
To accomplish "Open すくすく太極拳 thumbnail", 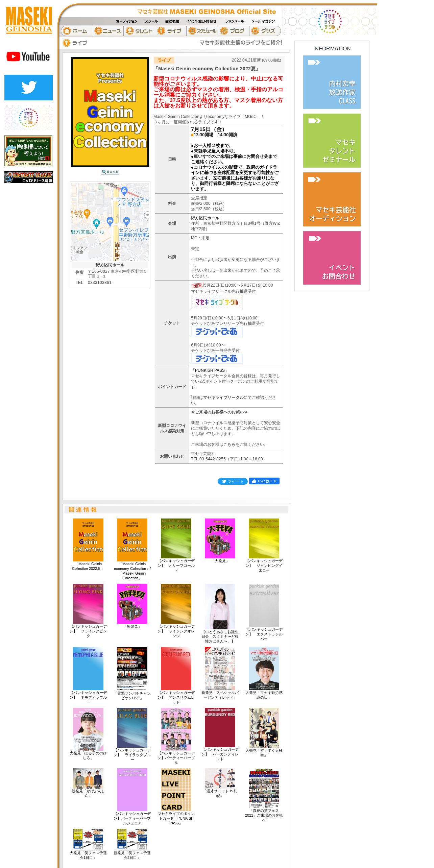I will click(x=264, y=728).
